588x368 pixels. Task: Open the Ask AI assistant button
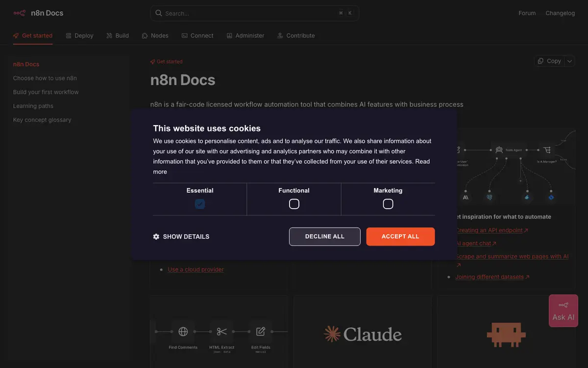(x=563, y=311)
